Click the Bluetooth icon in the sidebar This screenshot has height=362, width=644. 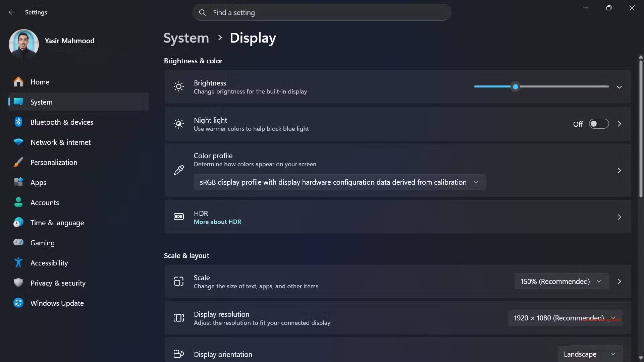tap(18, 122)
